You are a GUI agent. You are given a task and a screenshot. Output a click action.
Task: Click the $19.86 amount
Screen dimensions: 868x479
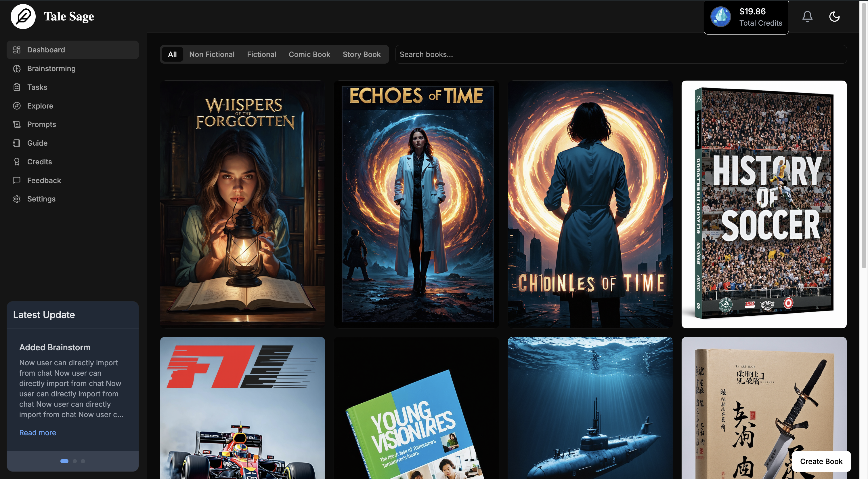point(752,12)
